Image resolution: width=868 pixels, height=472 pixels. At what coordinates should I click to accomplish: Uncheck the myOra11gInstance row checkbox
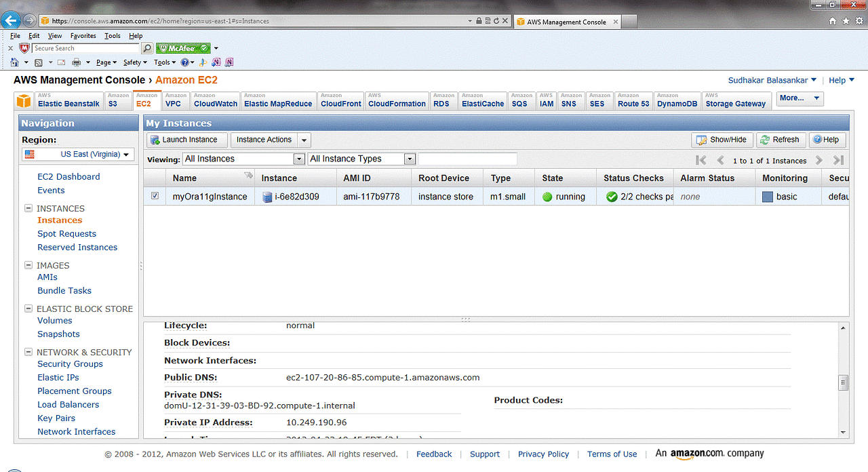coord(155,196)
